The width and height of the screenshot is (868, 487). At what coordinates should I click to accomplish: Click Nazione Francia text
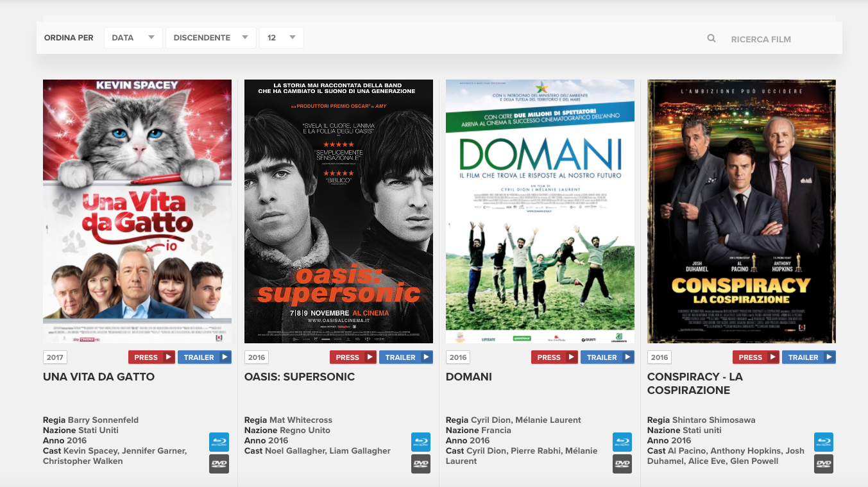coord(479,431)
